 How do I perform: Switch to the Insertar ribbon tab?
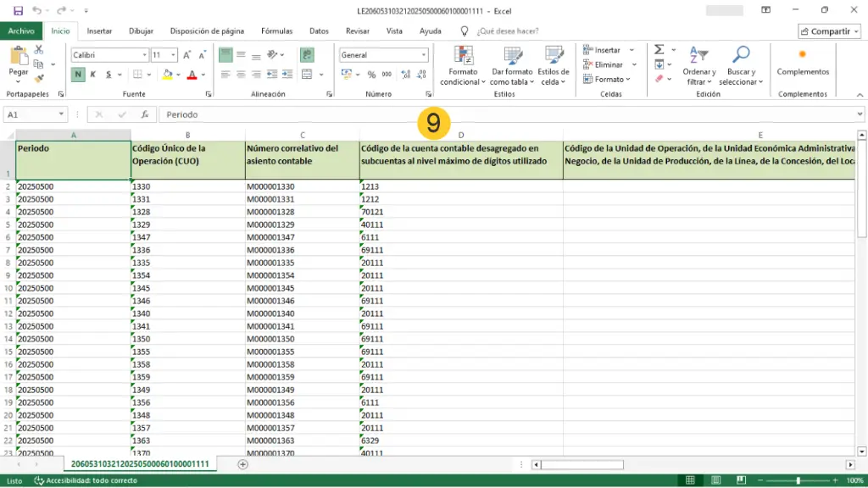(99, 31)
